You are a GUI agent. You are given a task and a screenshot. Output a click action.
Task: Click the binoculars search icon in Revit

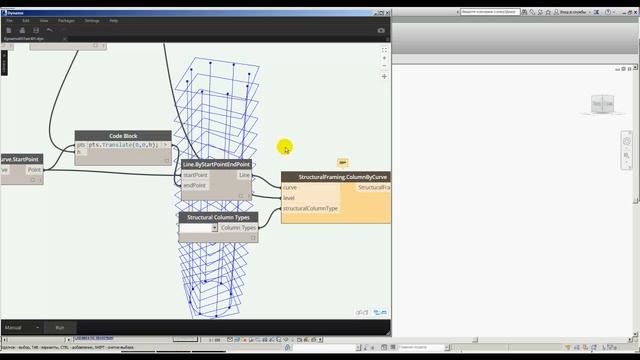[x=525, y=12]
